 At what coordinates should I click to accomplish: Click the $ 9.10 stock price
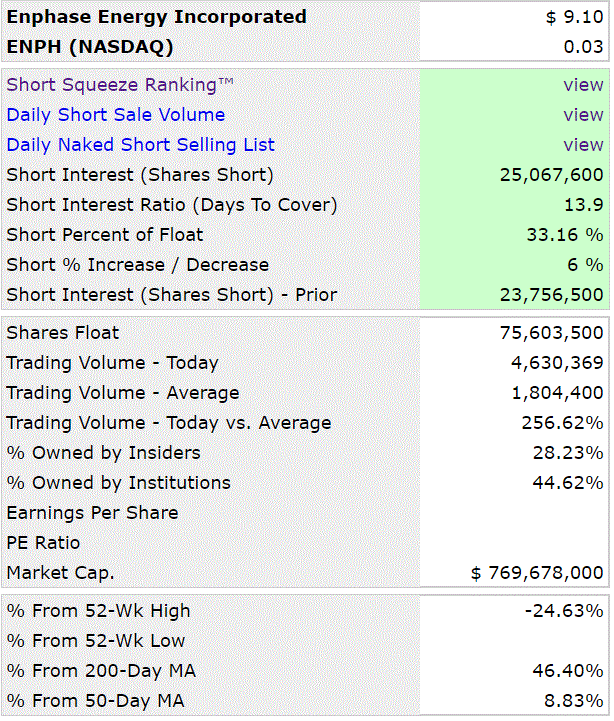pos(574,17)
